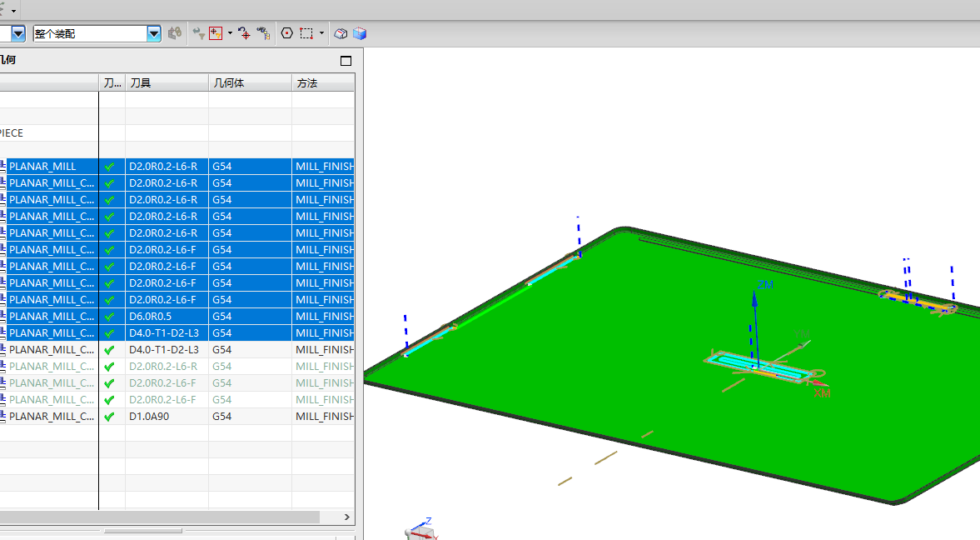The width and height of the screenshot is (980, 540).
Task: Click the 刀具 column header
Action: pyautogui.click(x=167, y=82)
